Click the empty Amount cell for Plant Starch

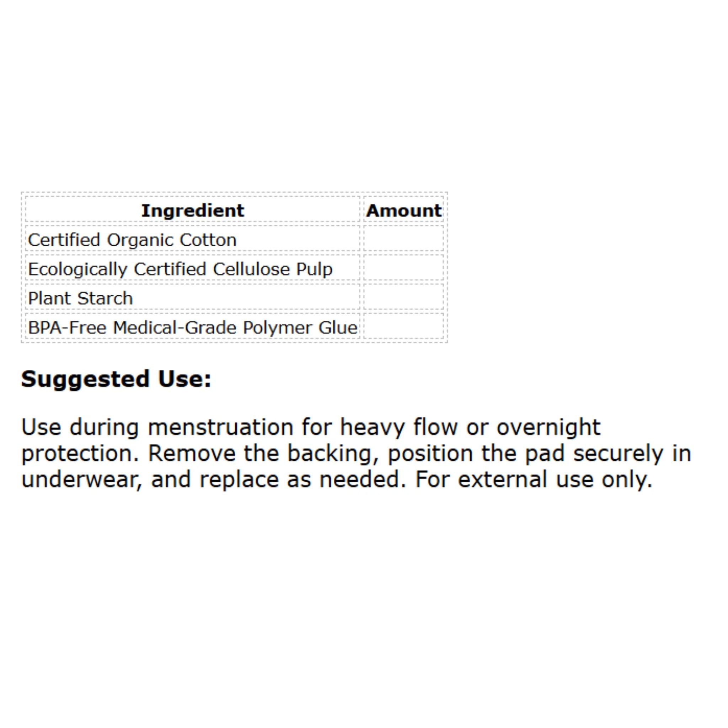[403, 297]
